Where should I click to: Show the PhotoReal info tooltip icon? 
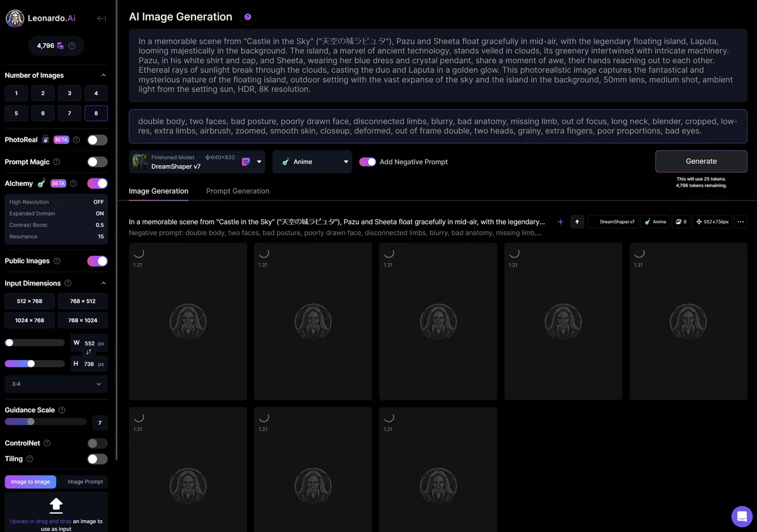(x=76, y=140)
